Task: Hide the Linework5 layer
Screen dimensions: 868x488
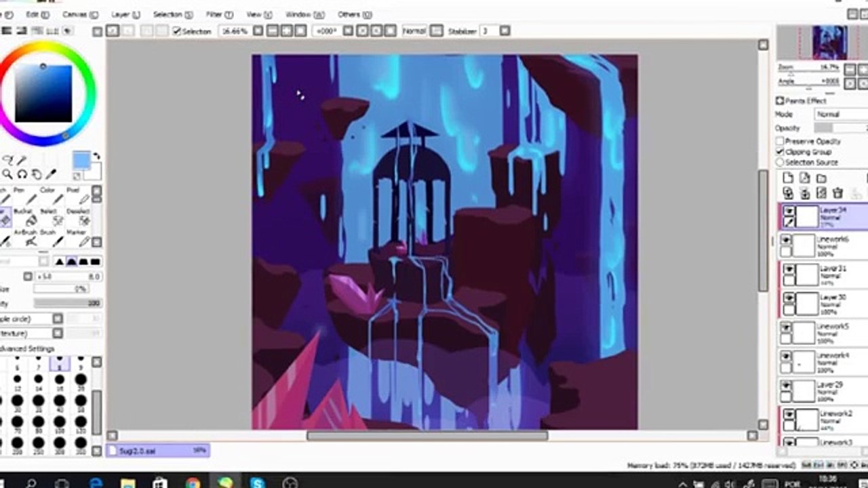Action: pyautogui.click(x=786, y=327)
